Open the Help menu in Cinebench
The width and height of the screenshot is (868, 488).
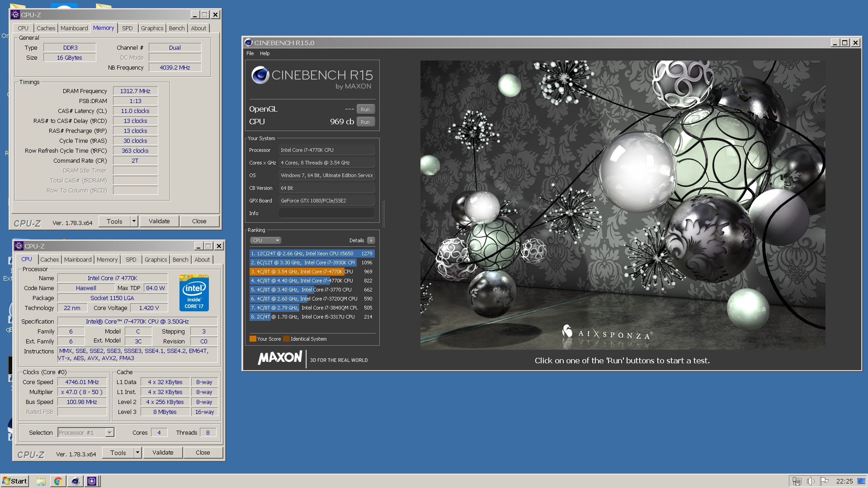pyautogui.click(x=264, y=53)
